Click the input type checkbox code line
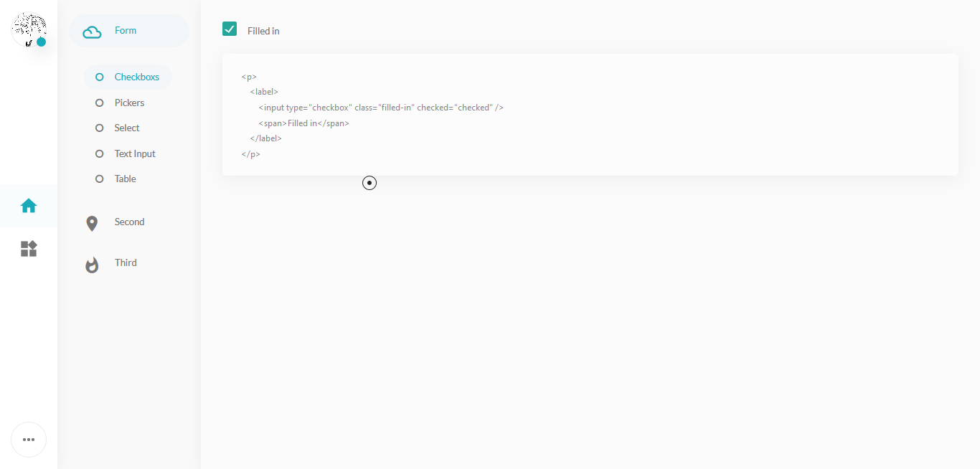 [x=381, y=108]
